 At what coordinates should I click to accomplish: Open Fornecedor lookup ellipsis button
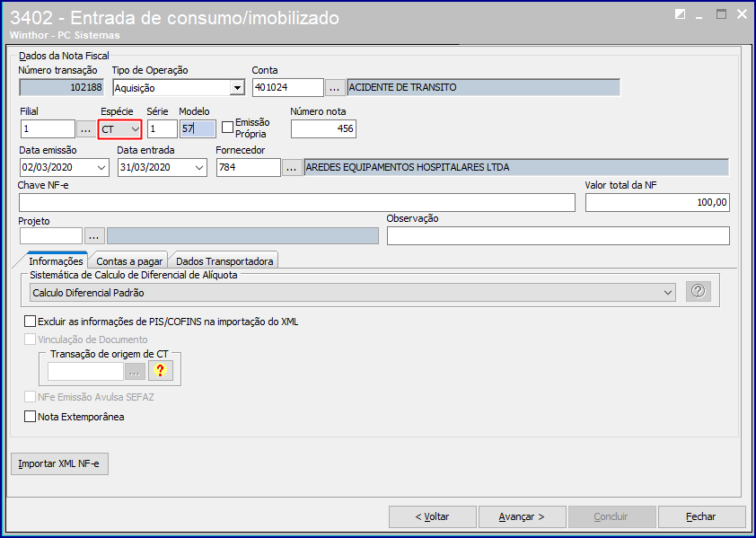292,168
